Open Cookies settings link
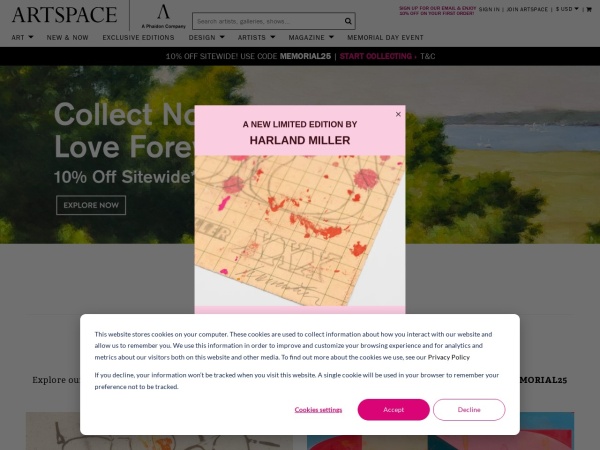The image size is (600, 450). (318, 410)
